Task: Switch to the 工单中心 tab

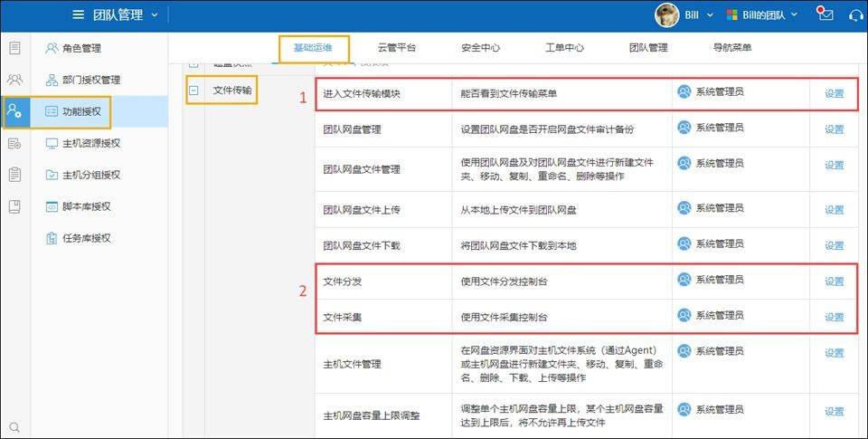Action: click(x=564, y=48)
